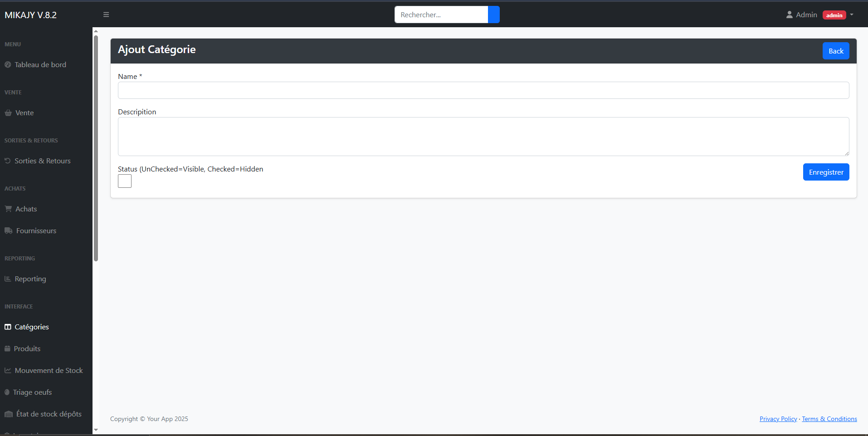Open the Privacy Policy link
The width and height of the screenshot is (868, 436).
(778, 419)
